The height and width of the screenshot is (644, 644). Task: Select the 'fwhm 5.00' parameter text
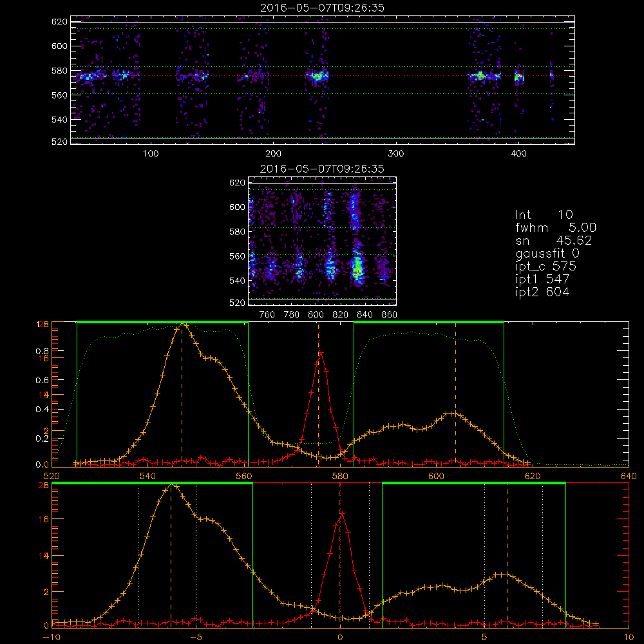tap(556, 227)
